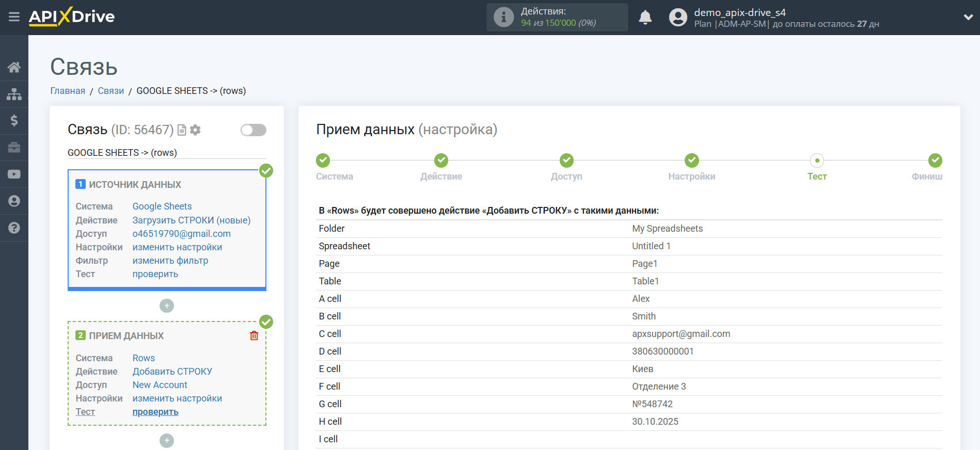Click the Untitled 1 spreadsheet value

click(651, 246)
